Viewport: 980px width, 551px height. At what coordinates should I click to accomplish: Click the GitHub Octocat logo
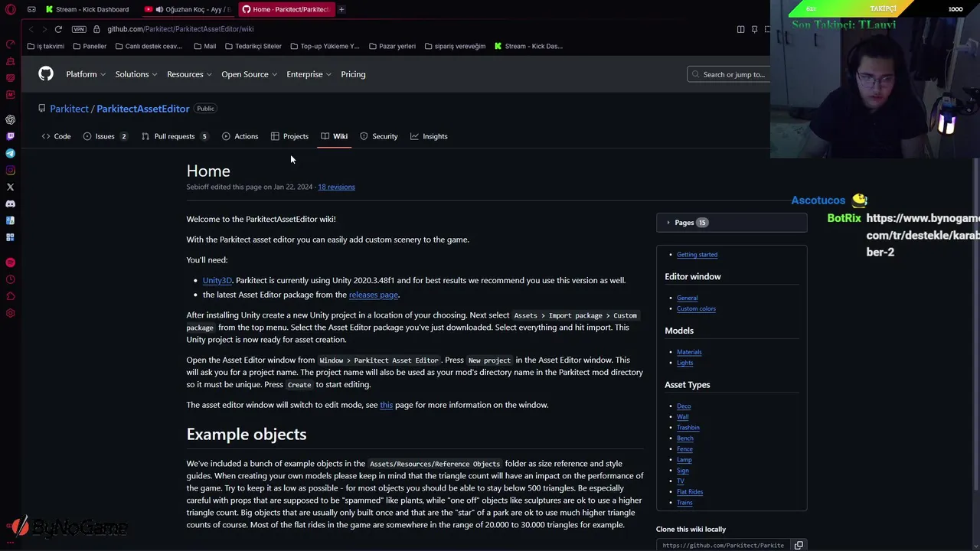click(x=46, y=73)
